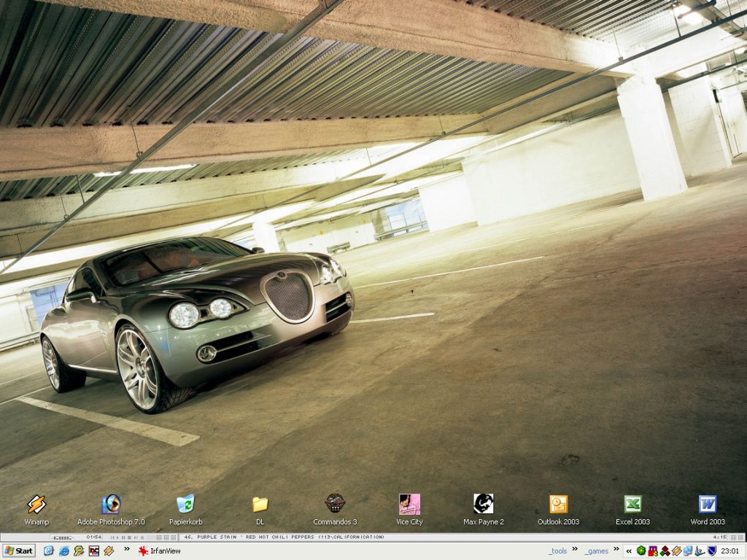The height and width of the screenshot is (560, 747).
Task: Start Vice City from its desktop icon
Action: (x=409, y=505)
